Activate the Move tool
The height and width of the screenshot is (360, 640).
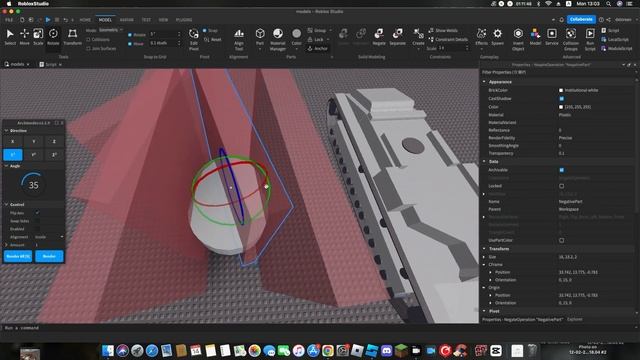click(x=24, y=37)
